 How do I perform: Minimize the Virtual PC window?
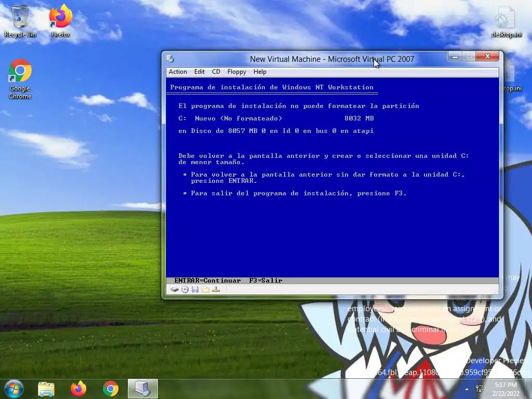(455, 56)
